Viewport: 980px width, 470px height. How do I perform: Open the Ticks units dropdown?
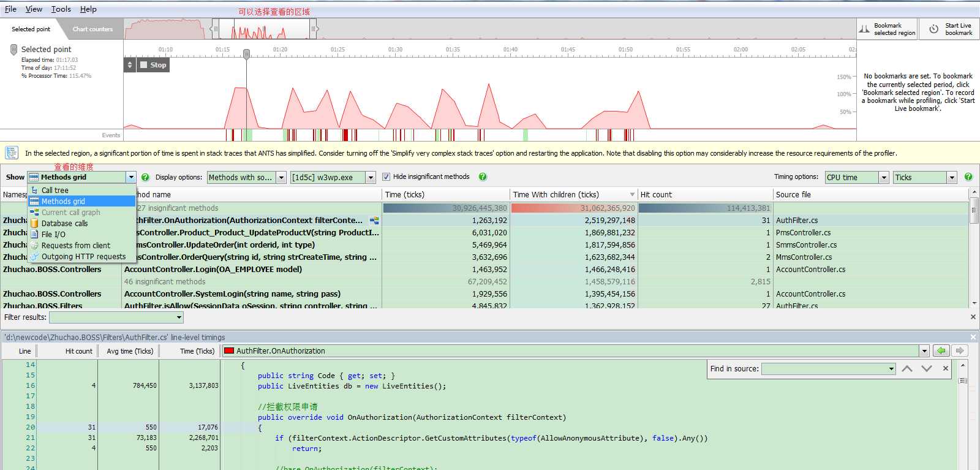tap(951, 178)
